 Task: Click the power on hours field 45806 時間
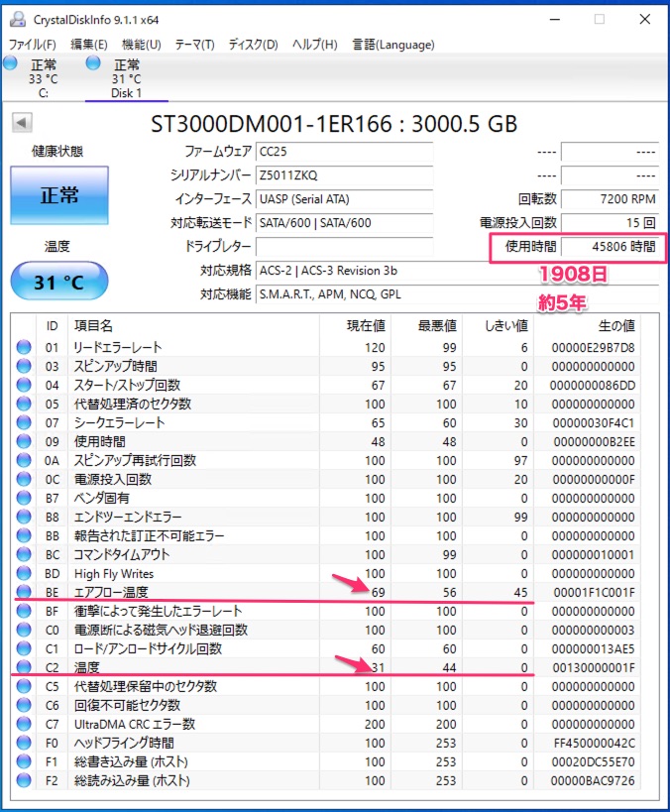click(610, 247)
